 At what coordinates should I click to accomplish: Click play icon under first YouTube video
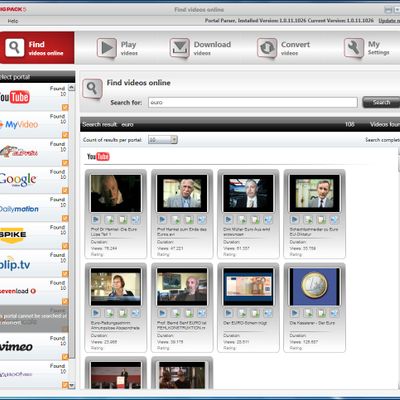96,219
